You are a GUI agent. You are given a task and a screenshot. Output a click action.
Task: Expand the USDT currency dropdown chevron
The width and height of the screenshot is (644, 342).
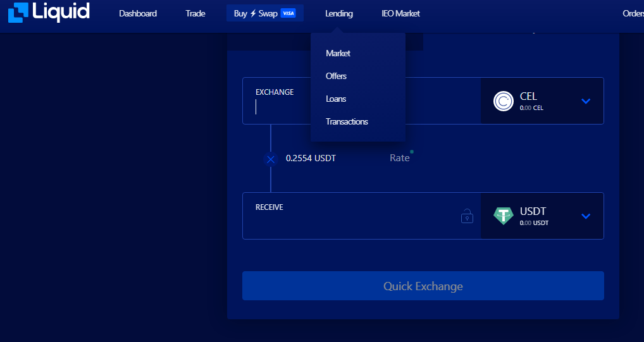coord(586,216)
